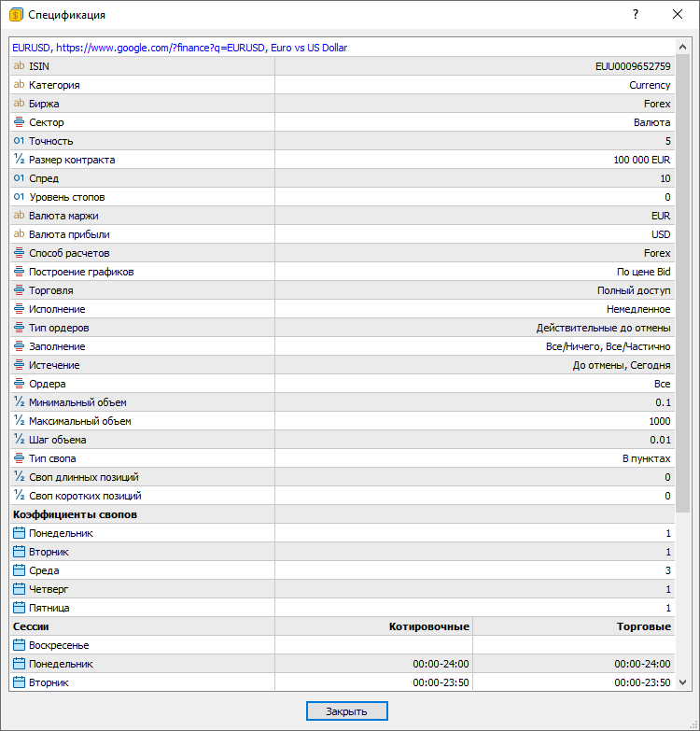Click the USD profit currency value
The width and height of the screenshot is (700, 731).
pyautogui.click(x=661, y=234)
